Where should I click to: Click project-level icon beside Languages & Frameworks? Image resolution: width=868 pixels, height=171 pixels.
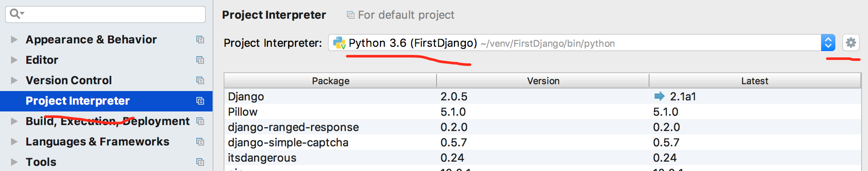point(200,142)
